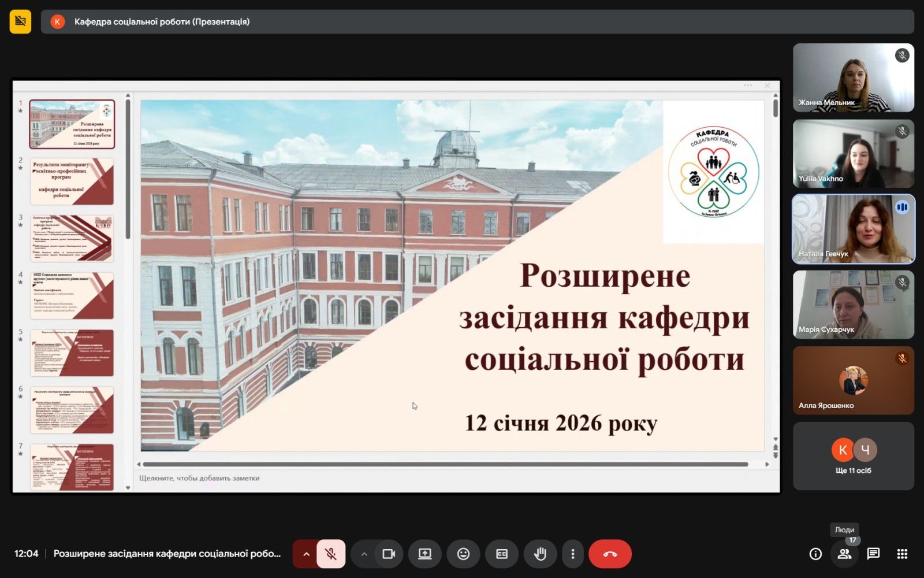Open the People panel showing 17 participants

(x=844, y=554)
